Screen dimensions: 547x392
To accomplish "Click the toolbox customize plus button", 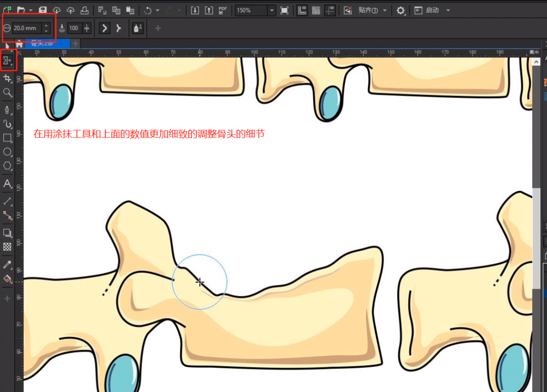I will pos(7,298).
